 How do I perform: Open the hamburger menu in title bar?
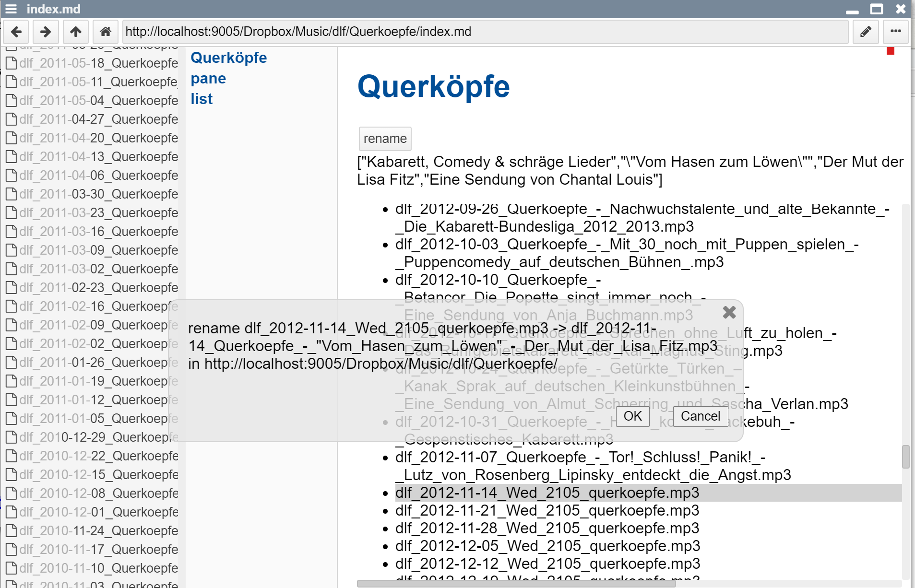[x=11, y=9]
